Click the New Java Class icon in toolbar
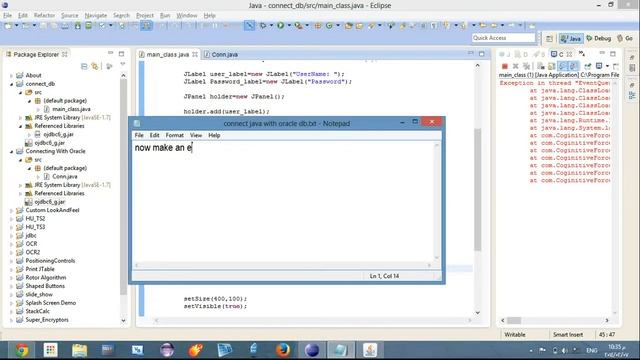Screen dimensions: 640x360 coord(329,25)
